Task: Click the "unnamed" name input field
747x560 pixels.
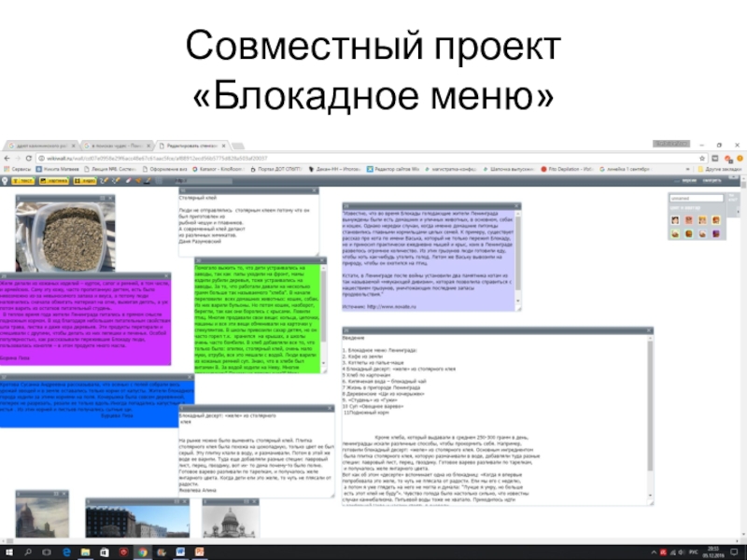Action: tap(696, 199)
